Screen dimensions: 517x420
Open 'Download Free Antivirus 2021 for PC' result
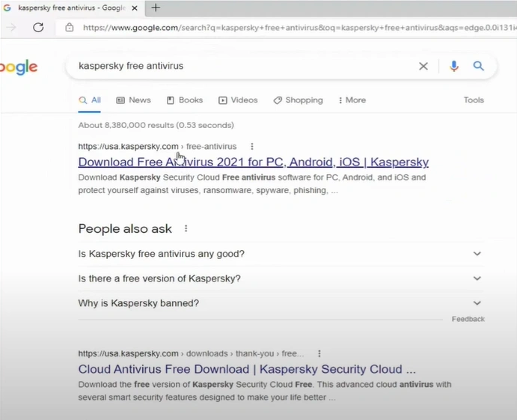click(253, 162)
